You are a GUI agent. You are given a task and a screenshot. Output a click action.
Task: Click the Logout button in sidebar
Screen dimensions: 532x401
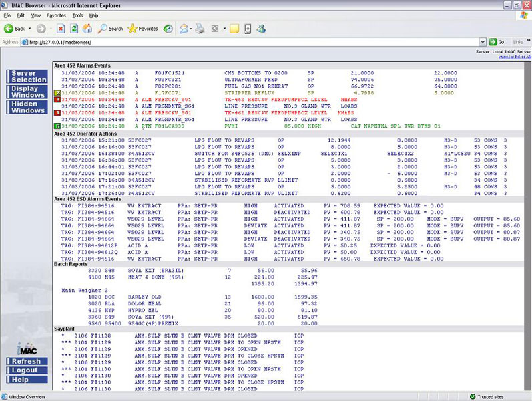(x=26, y=370)
